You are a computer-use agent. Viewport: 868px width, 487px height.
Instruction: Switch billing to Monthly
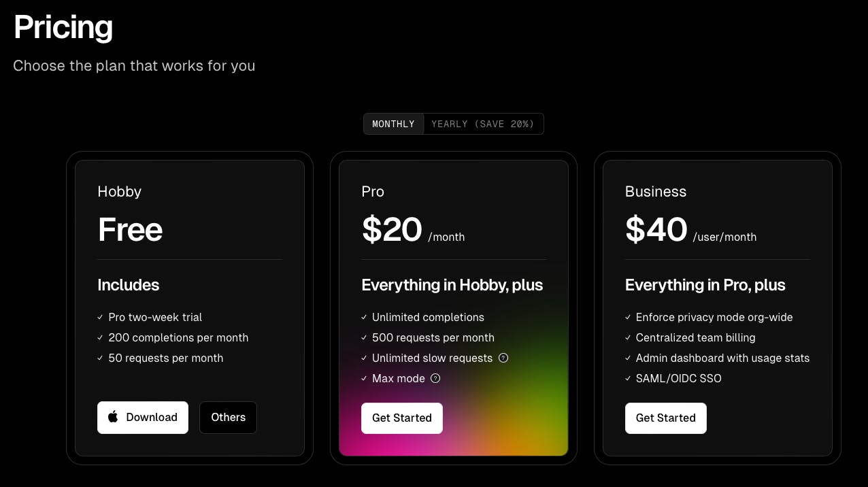point(393,124)
